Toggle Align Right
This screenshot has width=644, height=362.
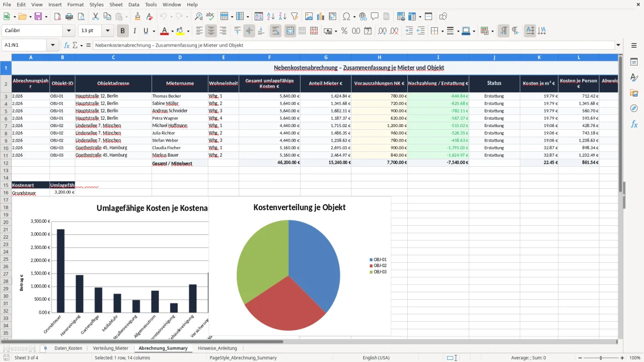coord(223,31)
